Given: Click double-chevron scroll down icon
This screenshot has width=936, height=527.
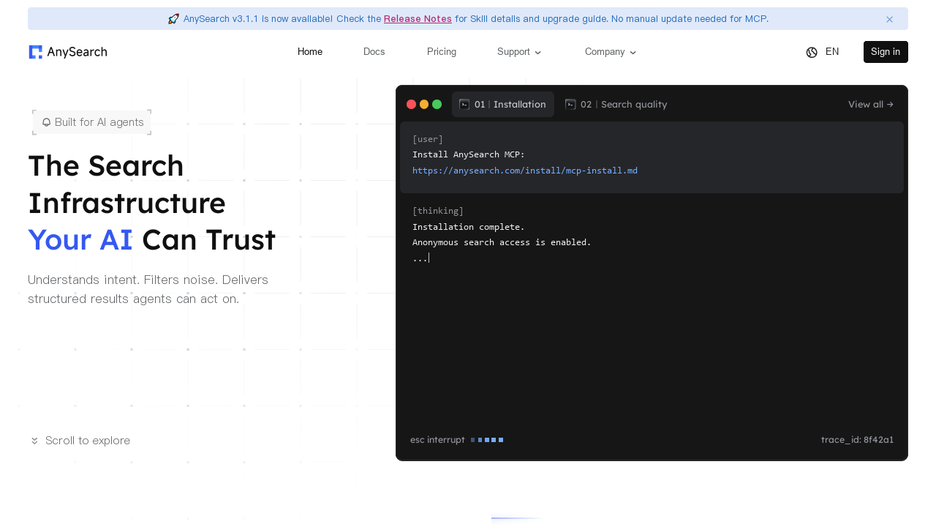Looking at the screenshot, I should pyautogui.click(x=35, y=440).
